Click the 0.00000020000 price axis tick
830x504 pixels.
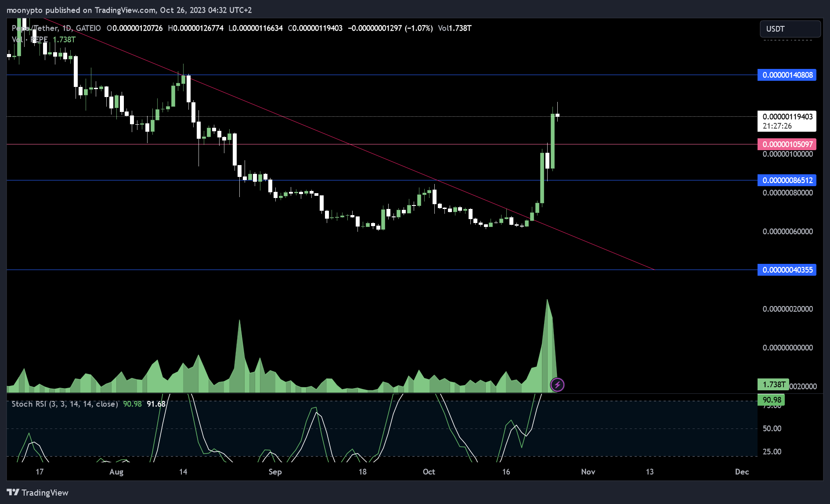(x=788, y=309)
